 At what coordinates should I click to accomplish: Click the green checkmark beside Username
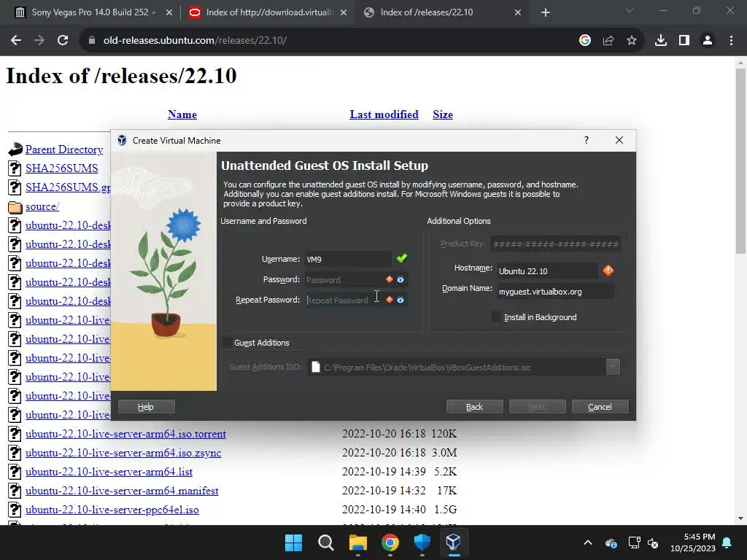coord(402,258)
